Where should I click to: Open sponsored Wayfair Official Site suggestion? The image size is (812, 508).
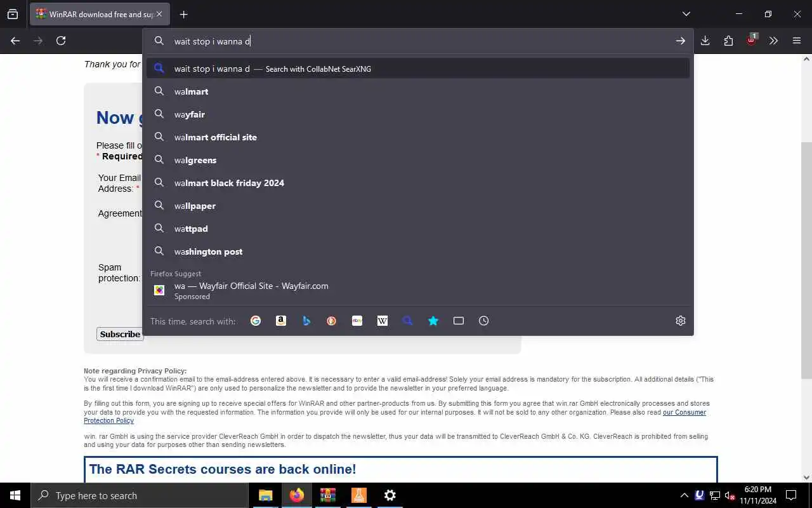(418, 291)
